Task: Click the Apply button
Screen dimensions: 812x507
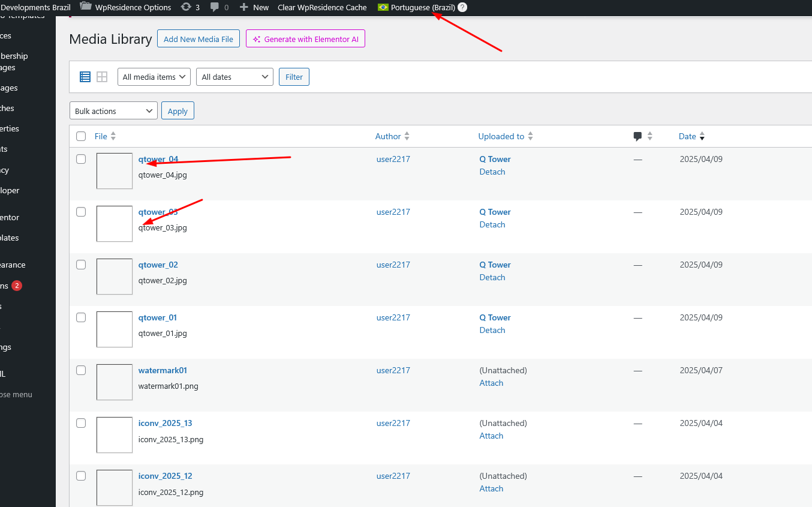Action: click(x=178, y=111)
